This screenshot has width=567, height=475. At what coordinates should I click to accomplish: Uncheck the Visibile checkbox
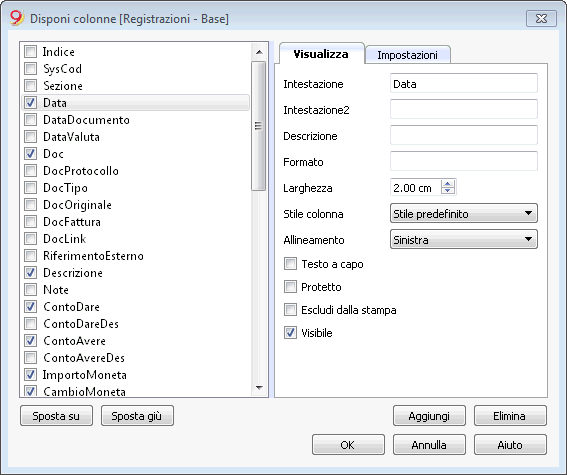coord(290,333)
